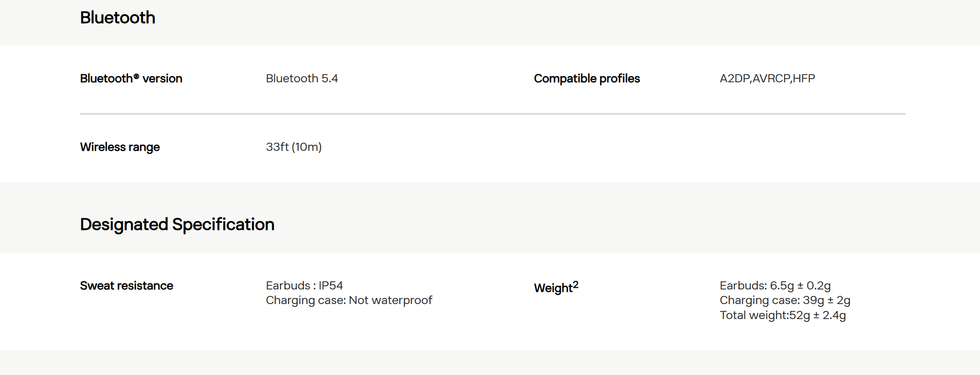
Task: Click the divider line above Wireless range
Action: click(x=492, y=114)
